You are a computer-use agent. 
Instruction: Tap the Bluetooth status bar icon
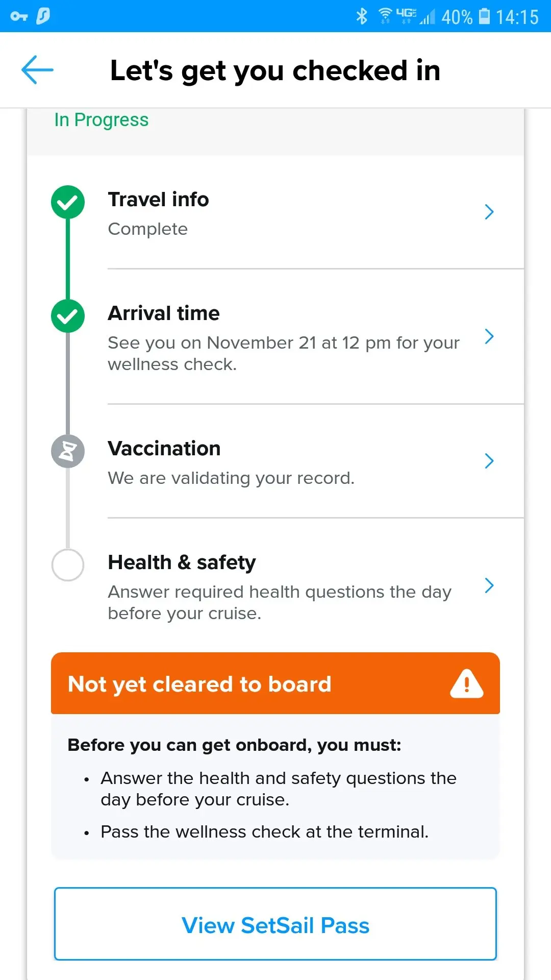[x=362, y=16]
